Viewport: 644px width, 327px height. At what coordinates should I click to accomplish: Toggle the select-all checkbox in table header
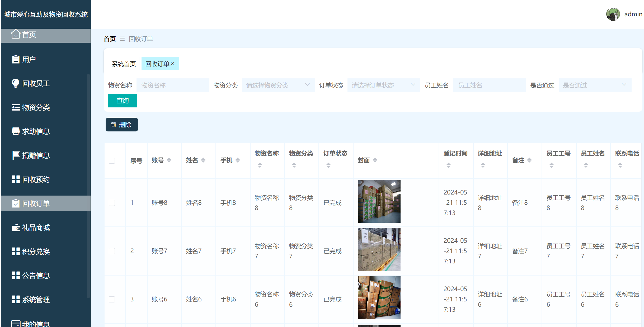coord(112,160)
